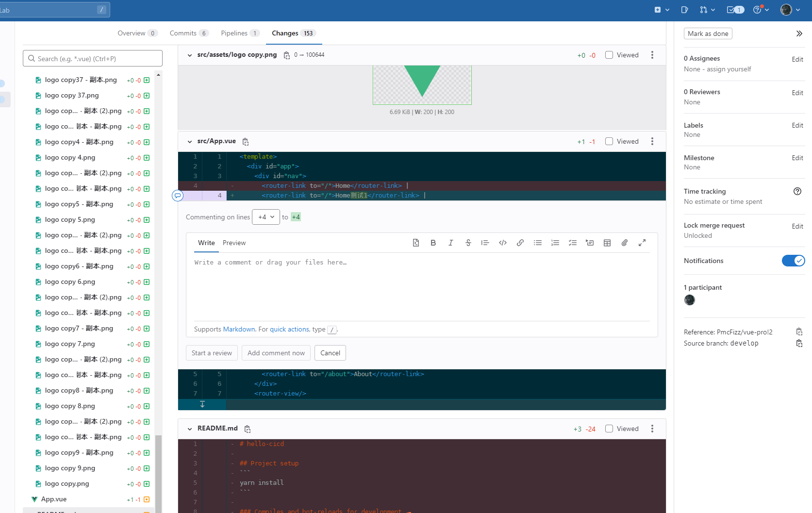Apply bold formatting in comment editor
The image size is (812, 513).
pos(433,243)
